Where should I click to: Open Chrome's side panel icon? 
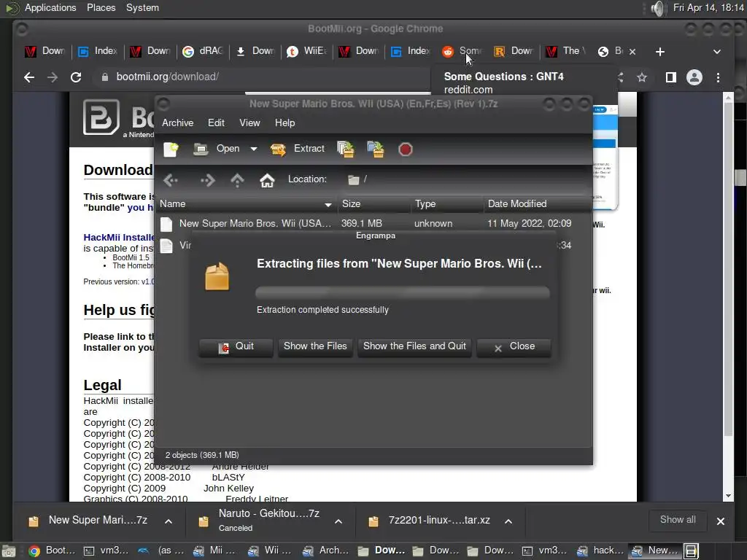(671, 77)
